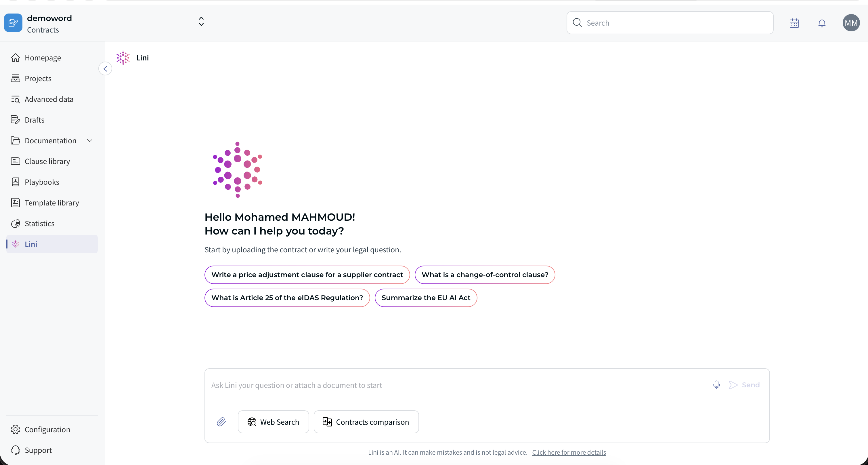Focus the Ask Lini question field
868x465 pixels.
tap(455, 385)
